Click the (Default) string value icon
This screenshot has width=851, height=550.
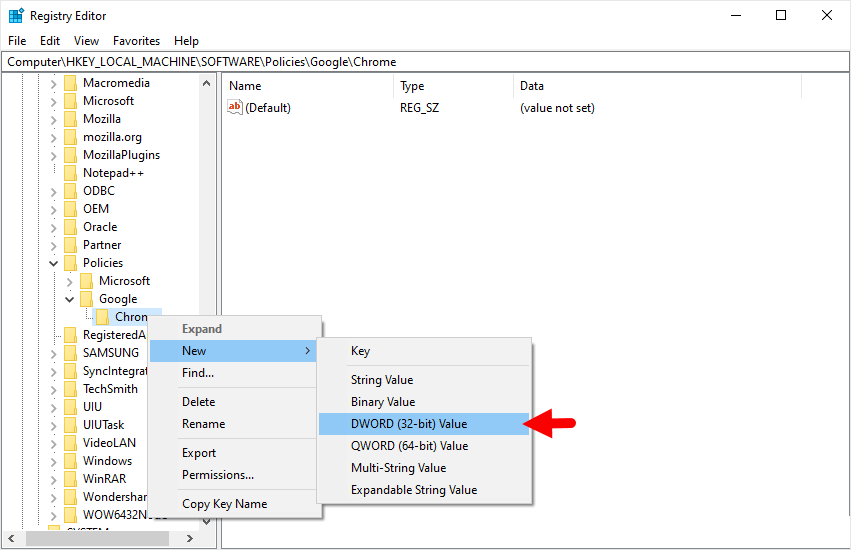pos(234,107)
